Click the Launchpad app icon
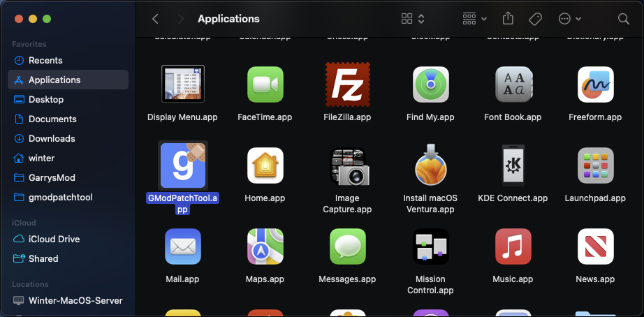The image size is (644, 317). point(595,165)
